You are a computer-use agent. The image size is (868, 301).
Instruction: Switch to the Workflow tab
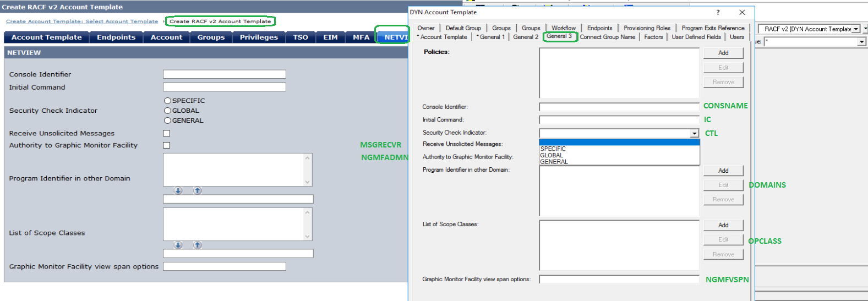pos(564,28)
